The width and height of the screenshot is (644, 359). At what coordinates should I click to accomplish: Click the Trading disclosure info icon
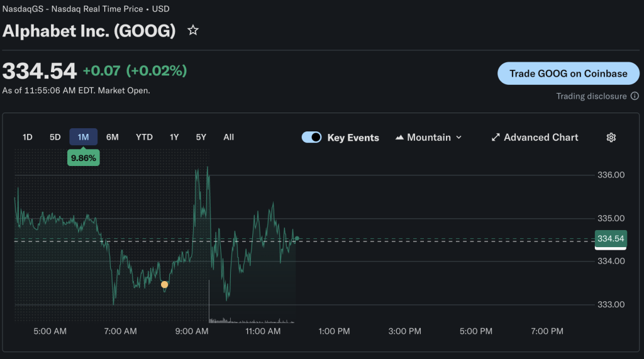point(635,96)
